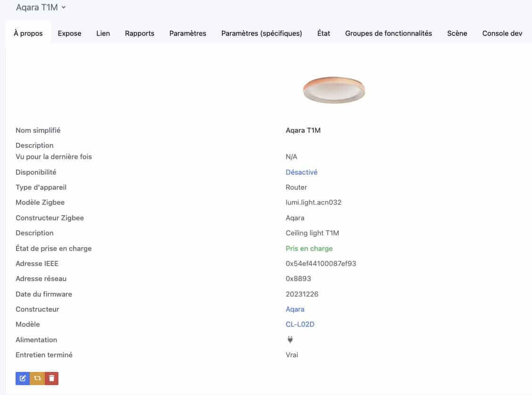
Task: Open the Paramètres (spécifiques) tab
Action: click(x=262, y=33)
